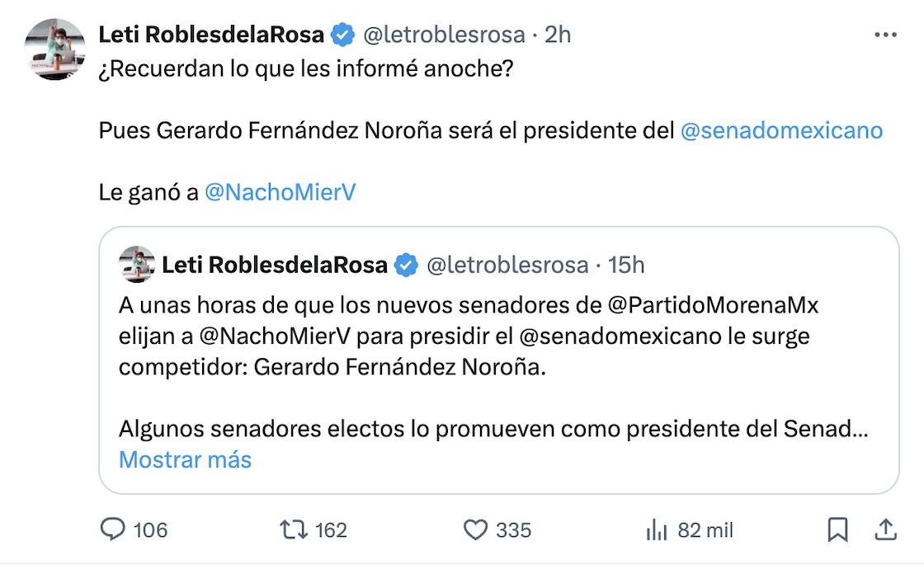Screen dimensions: 924x569
Task: Open the @NachoMierV mention link
Action: [x=280, y=192]
